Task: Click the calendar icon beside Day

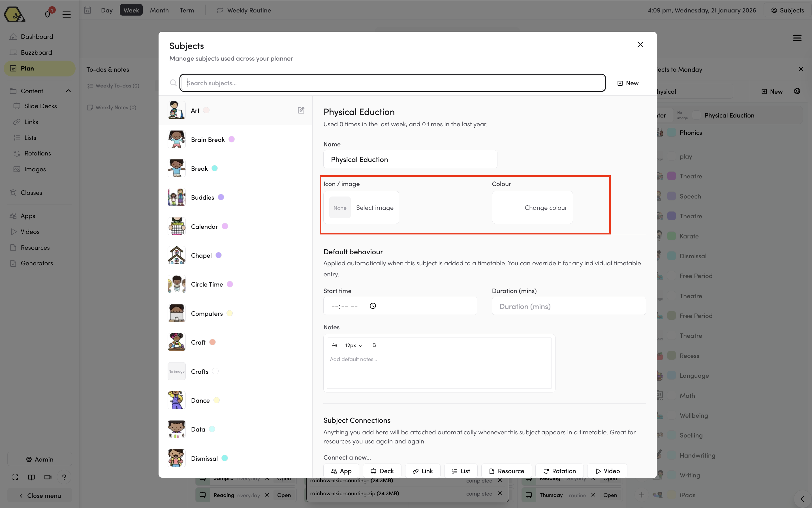Action: 88,10
